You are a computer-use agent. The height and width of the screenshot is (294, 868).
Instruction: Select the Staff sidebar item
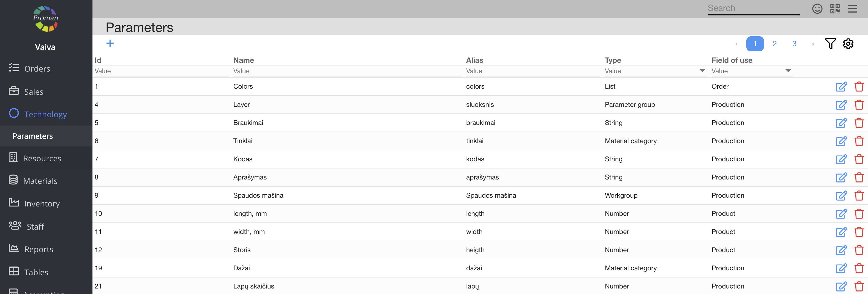pos(35,227)
